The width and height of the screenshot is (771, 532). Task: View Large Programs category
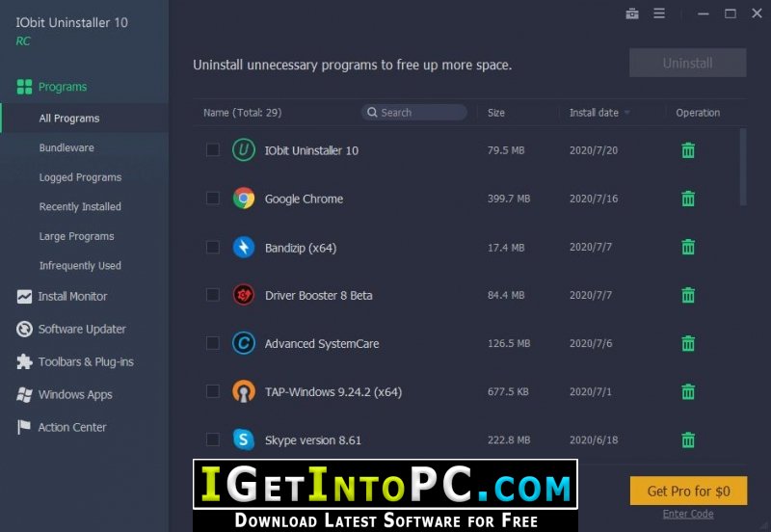pyautogui.click(x=77, y=236)
